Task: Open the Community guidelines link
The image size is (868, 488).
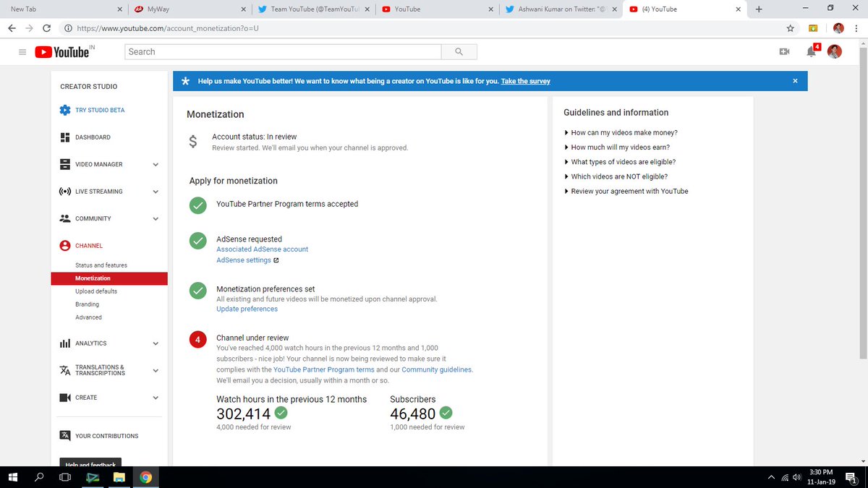Action: pos(437,369)
